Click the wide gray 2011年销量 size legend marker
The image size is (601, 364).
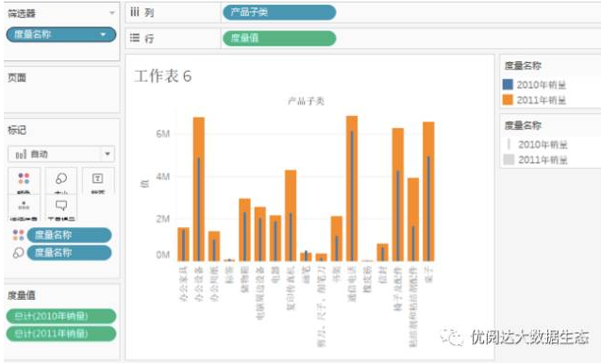(x=509, y=159)
